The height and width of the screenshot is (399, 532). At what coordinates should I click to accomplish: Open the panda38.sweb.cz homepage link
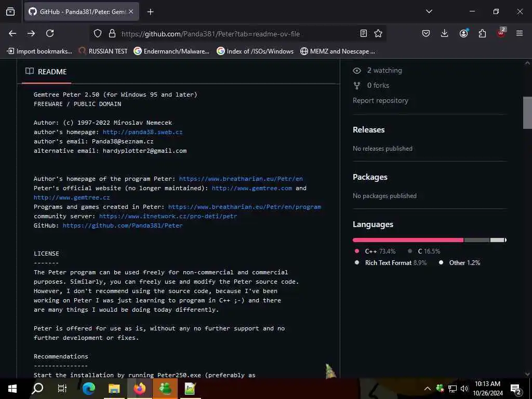pos(142,132)
